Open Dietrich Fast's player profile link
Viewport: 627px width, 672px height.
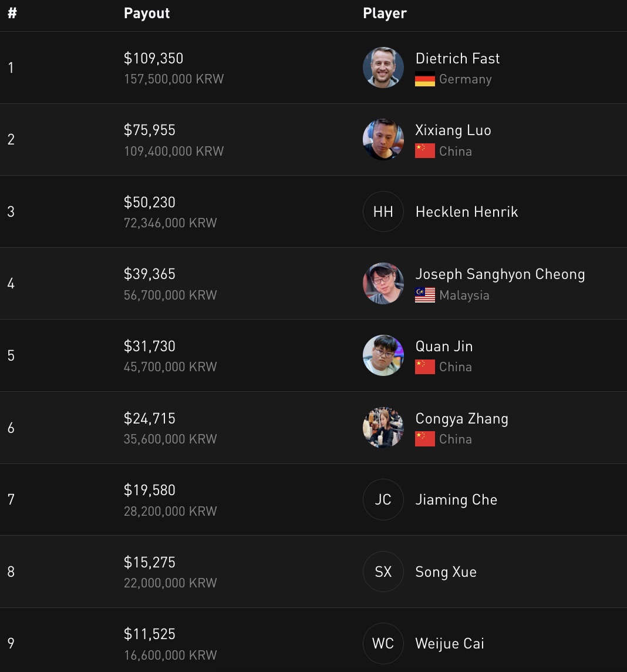[457, 59]
